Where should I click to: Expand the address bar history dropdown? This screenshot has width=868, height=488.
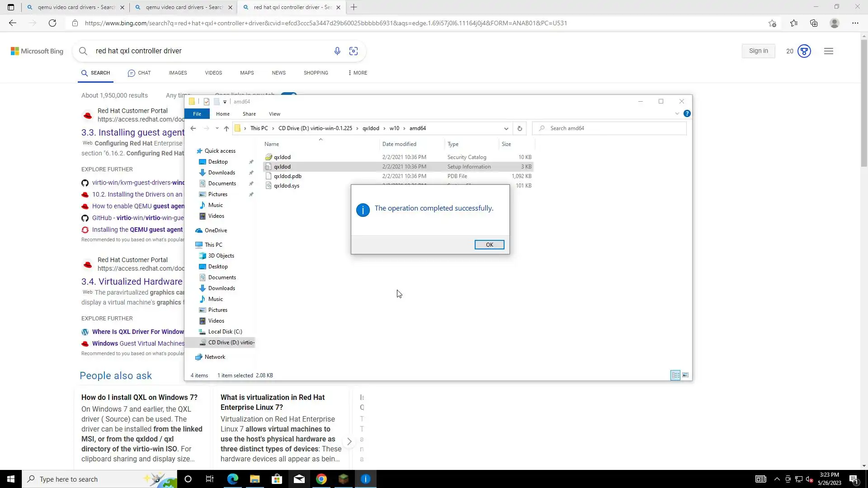click(x=506, y=128)
